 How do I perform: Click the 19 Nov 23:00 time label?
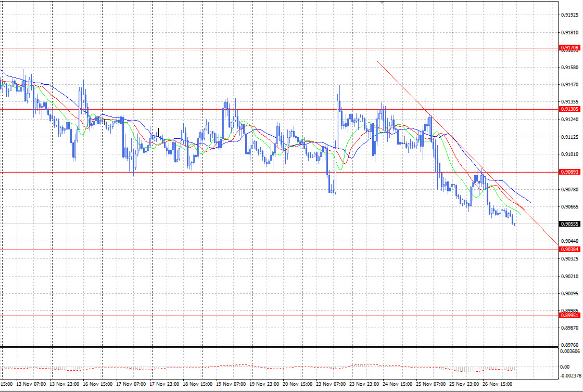coord(264,384)
